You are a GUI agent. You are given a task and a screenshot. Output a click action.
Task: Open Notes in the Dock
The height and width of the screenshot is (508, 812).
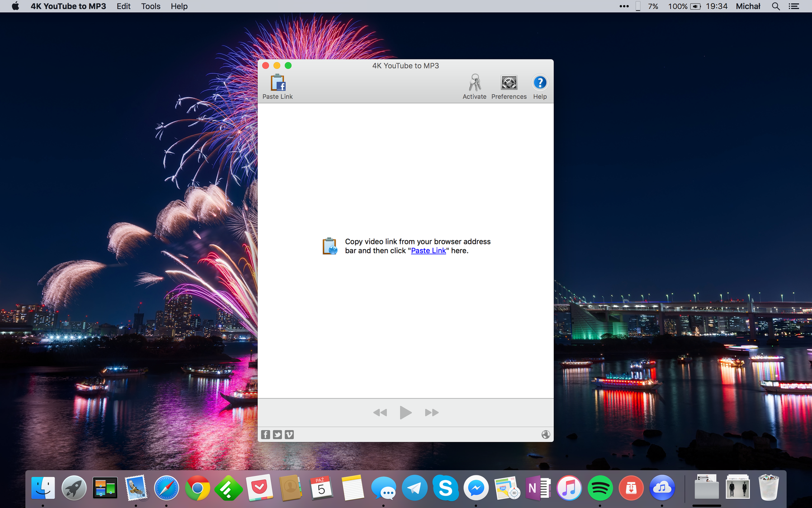(x=353, y=488)
